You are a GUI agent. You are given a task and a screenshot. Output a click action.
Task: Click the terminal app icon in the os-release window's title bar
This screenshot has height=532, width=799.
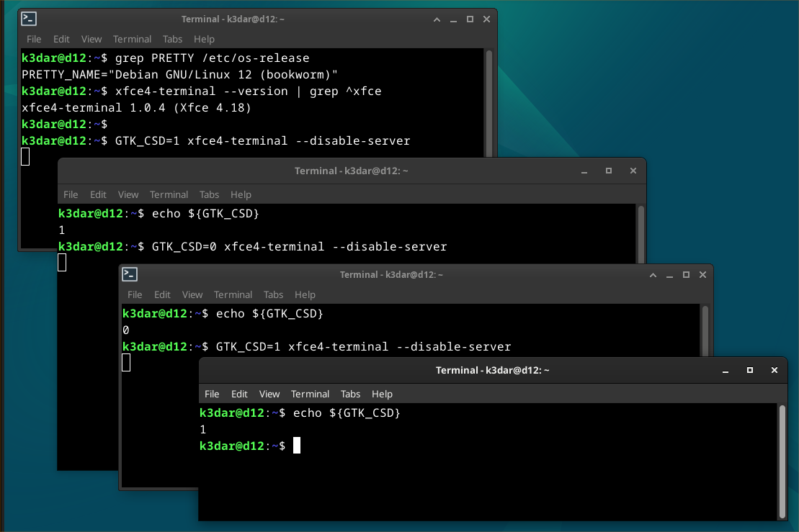(x=29, y=19)
